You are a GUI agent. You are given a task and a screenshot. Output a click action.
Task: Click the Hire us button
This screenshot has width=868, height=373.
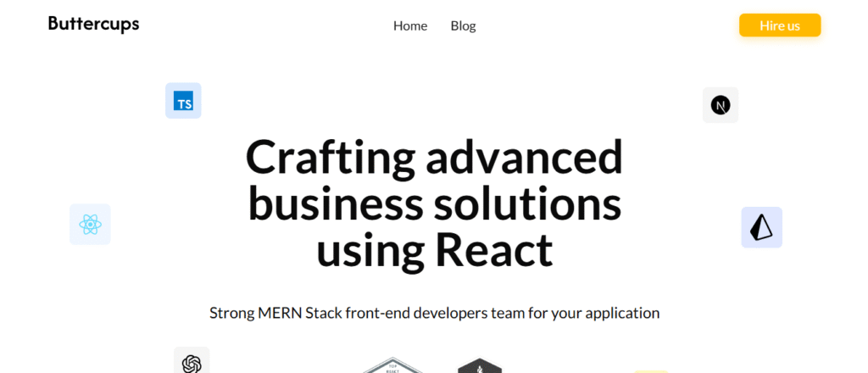point(780,25)
